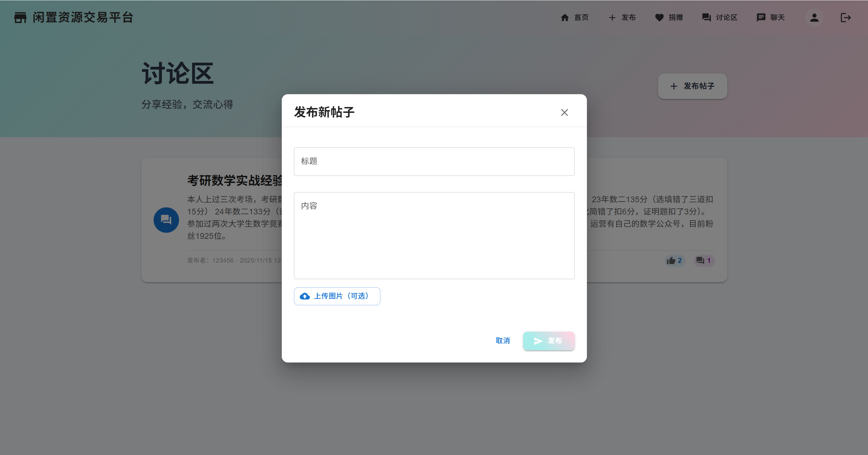Select the 发布 plus icon in navbar
868x455 pixels.
(x=612, y=17)
